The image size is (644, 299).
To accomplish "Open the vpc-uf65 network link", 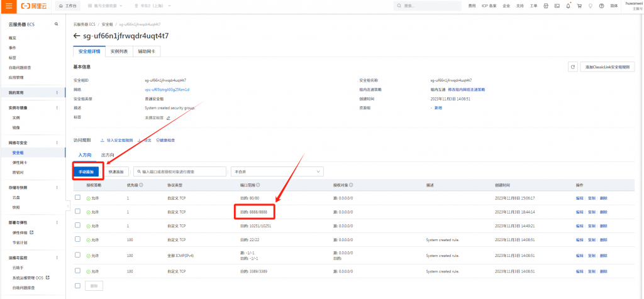I will 167,90.
